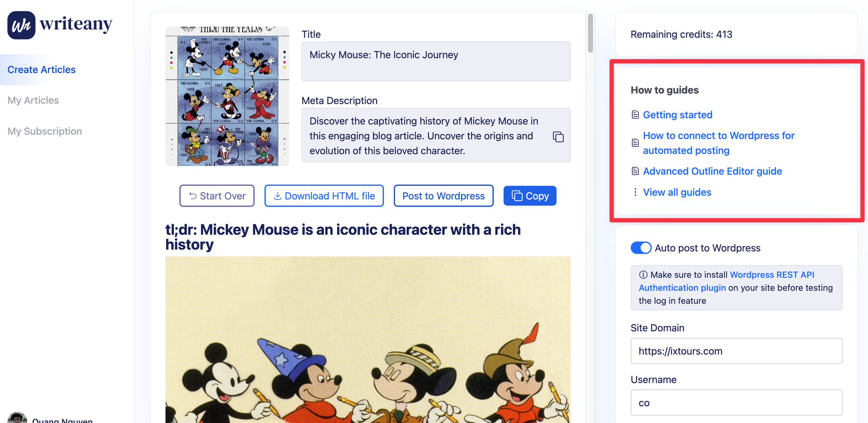The width and height of the screenshot is (868, 423).
Task: Click the Mickey stamps thumbnail image
Action: point(227,96)
